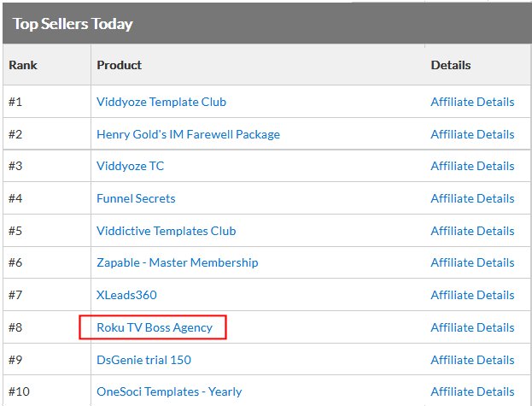Open Affiliate Details for OneSoci Templates
This screenshot has height=406, width=532.
coord(472,391)
